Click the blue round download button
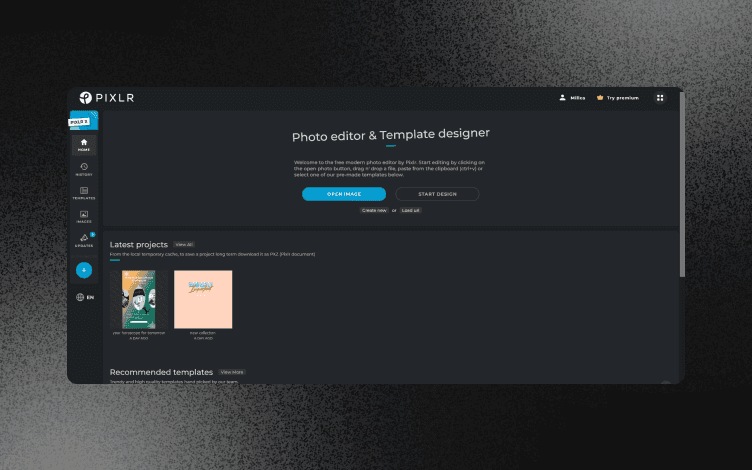Viewport: 752px width, 470px height. tap(84, 270)
